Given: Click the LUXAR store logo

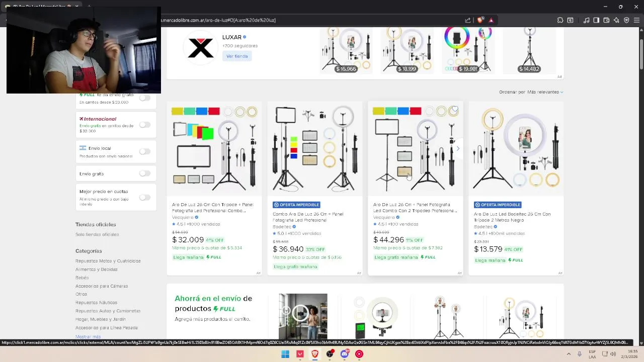Looking at the screenshot, I should 200,48.
